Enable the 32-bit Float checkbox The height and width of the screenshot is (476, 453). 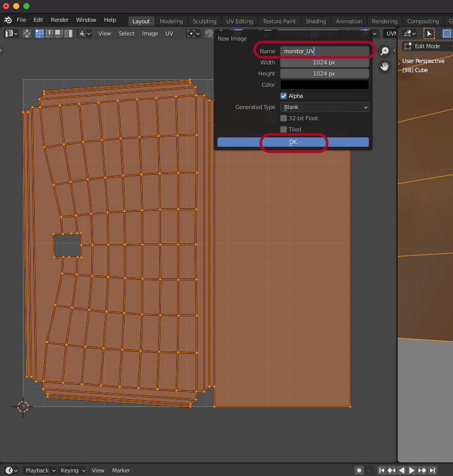click(284, 118)
